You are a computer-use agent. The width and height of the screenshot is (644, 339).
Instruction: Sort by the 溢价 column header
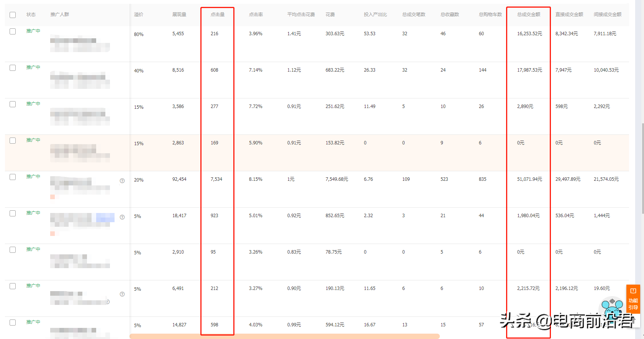pyautogui.click(x=139, y=15)
